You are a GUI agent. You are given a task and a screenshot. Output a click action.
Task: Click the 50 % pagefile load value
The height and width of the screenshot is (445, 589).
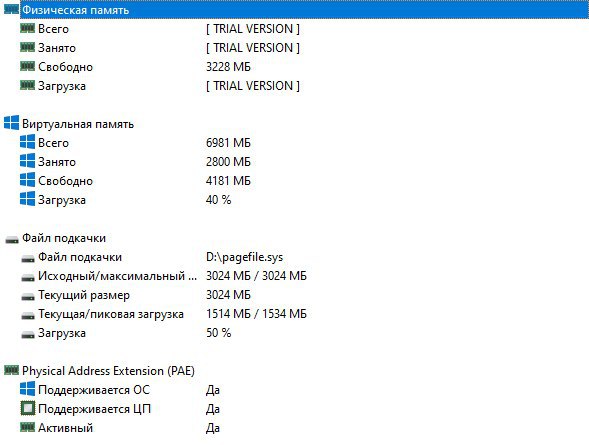[218, 333]
